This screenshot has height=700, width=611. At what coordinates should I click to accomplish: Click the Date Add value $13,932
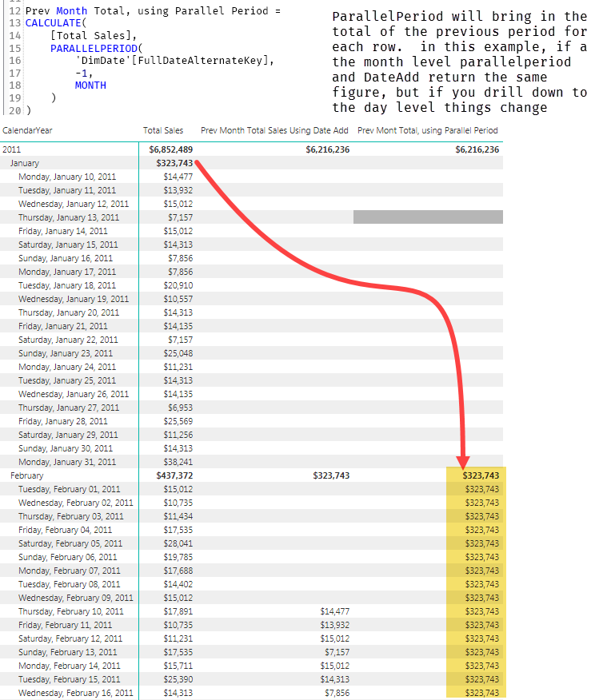(x=335, y=625)
